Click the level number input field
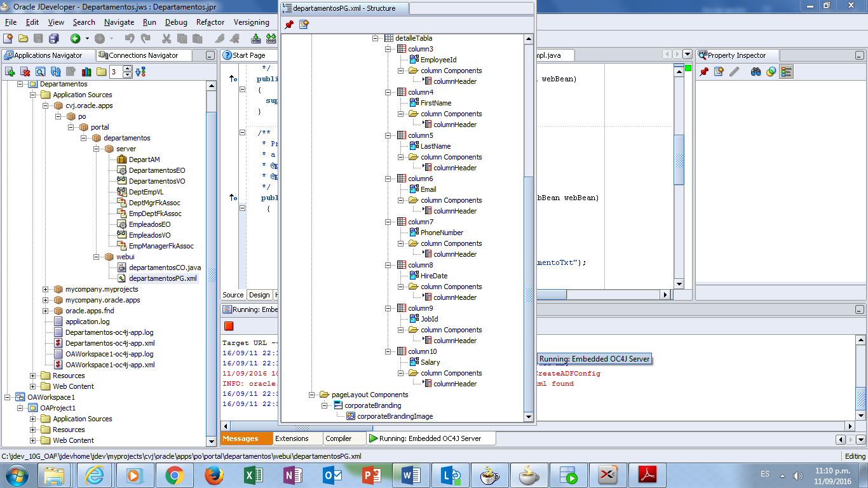Image resolution: width=868 pixels, height=488 pixels. 116,72
